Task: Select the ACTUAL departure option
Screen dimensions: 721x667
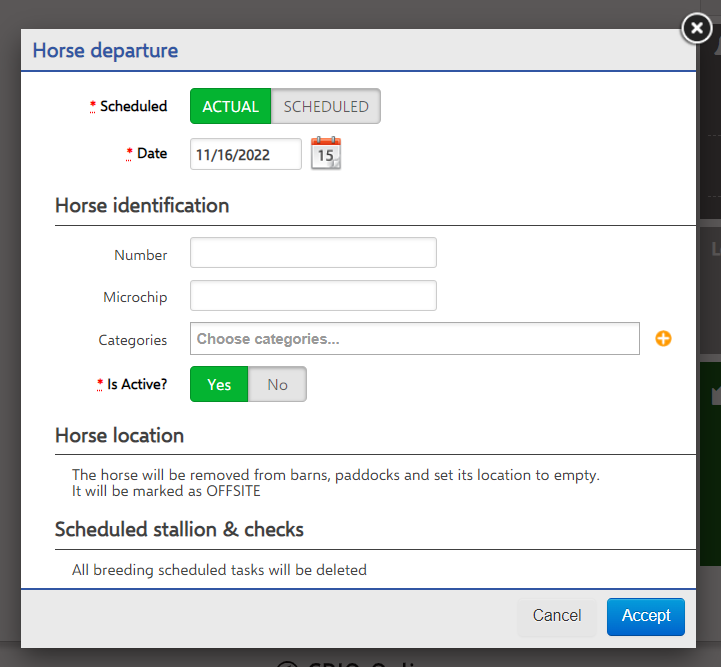Action: tap(230, 106)
